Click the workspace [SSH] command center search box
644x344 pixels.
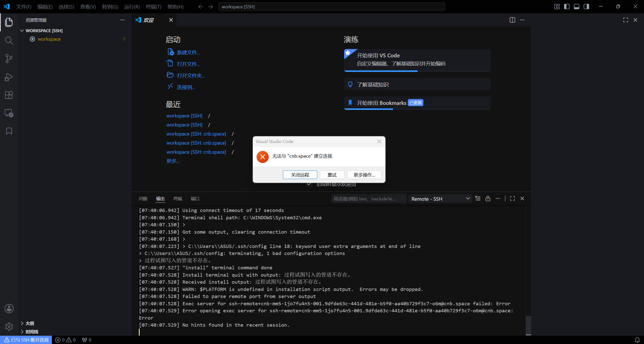coord(332,7)
